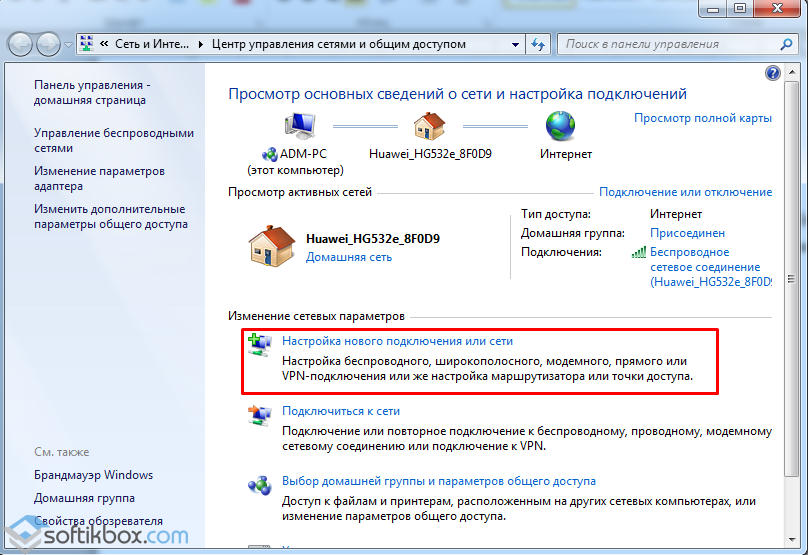
Task: Click the 'ADM-PC' computer name label
Action: pos(303,154)
